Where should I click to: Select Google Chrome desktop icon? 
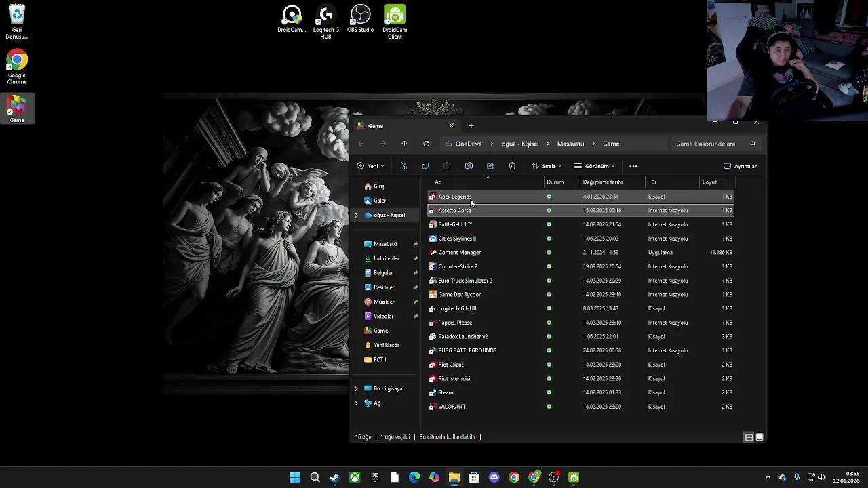coord(17,68)
